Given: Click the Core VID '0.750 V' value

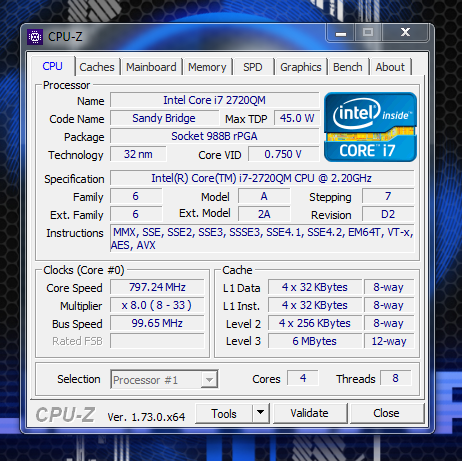Looking at the screenshot, I should click(x=283, y=154).
